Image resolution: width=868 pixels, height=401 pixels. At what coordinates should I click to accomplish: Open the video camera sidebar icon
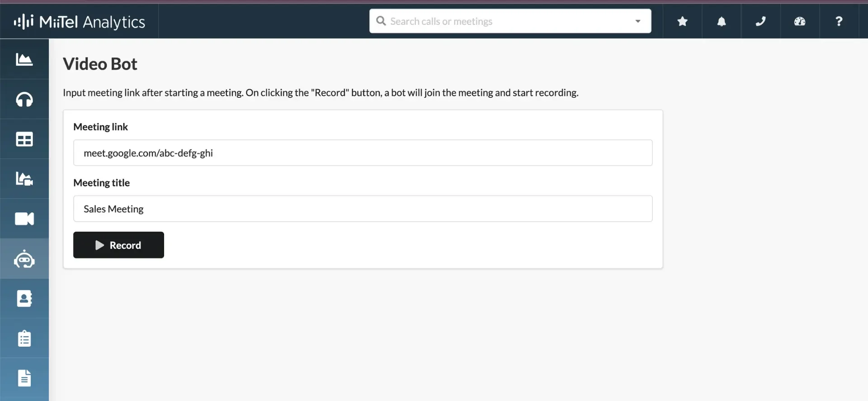(24, 219)
